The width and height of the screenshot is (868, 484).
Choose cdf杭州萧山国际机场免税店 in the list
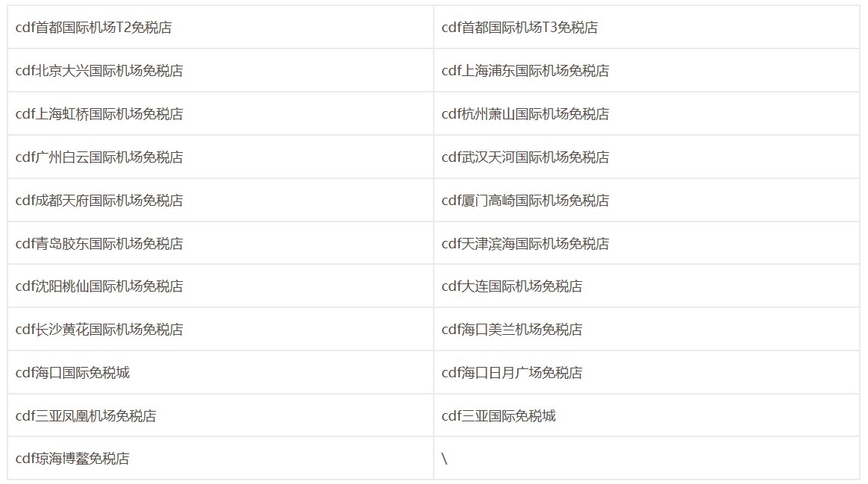pos(525,114)
